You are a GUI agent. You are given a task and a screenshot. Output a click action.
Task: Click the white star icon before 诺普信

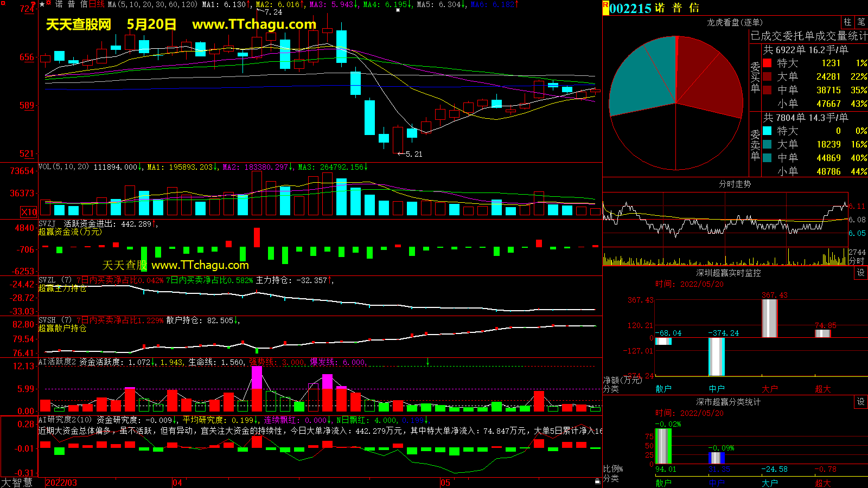[x=42, y=4]
